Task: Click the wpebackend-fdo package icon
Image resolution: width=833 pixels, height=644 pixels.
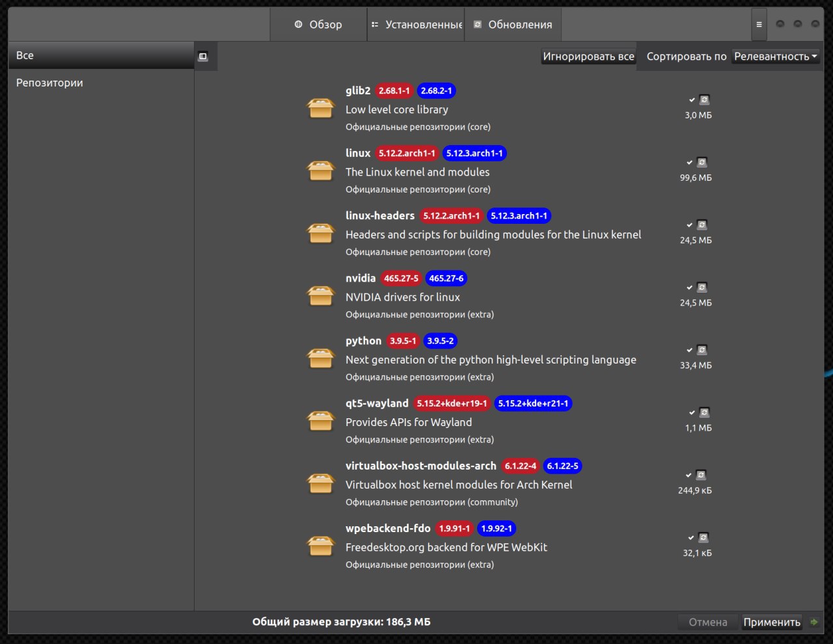Action: (x=321, y=546)
